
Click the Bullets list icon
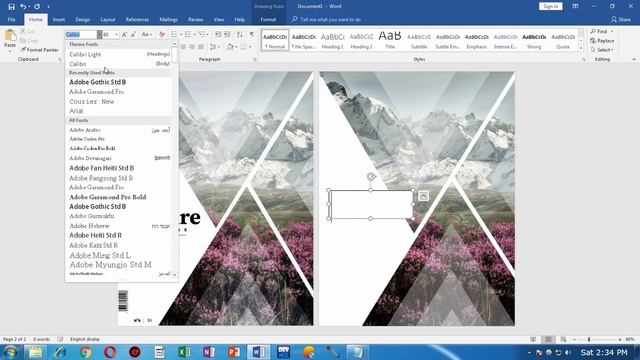(174, 35)
